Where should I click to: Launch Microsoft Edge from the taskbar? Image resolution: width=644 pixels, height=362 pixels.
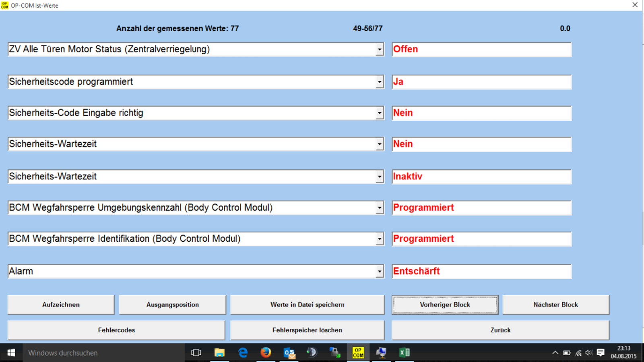coord(243,353)
